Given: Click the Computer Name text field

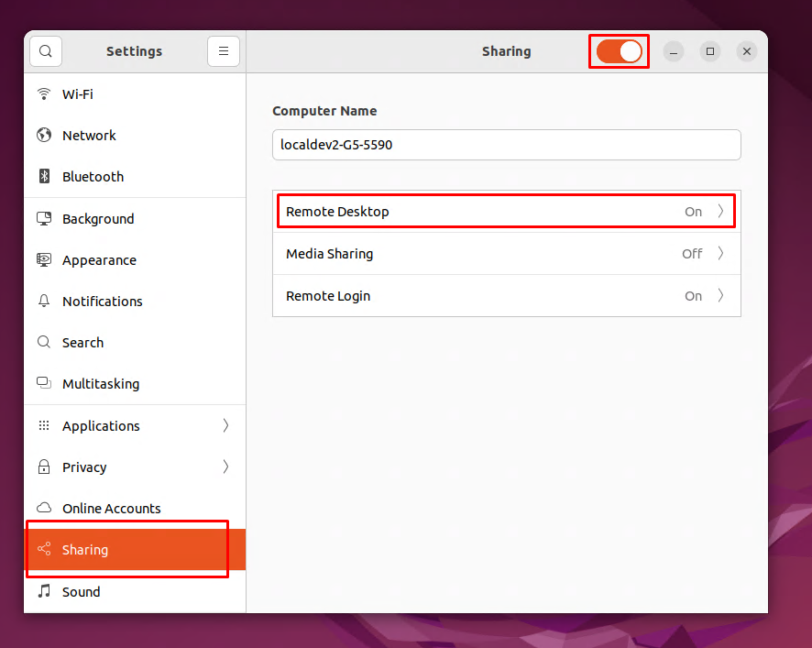Looking at the screenshot, I should coord(507,145).
